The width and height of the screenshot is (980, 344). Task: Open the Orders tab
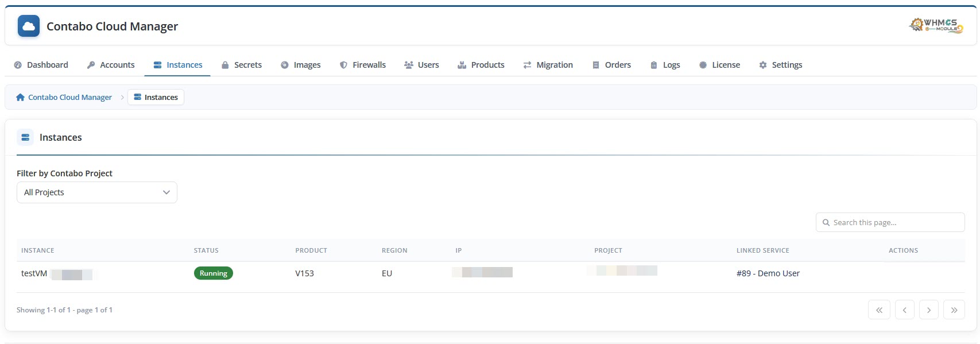tap(612, 65)
